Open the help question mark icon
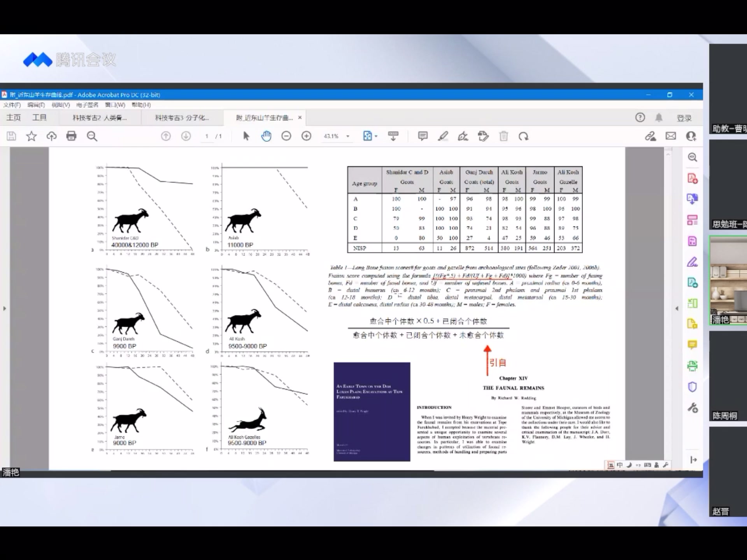This screenshot has width=747, height=560. 640,117
